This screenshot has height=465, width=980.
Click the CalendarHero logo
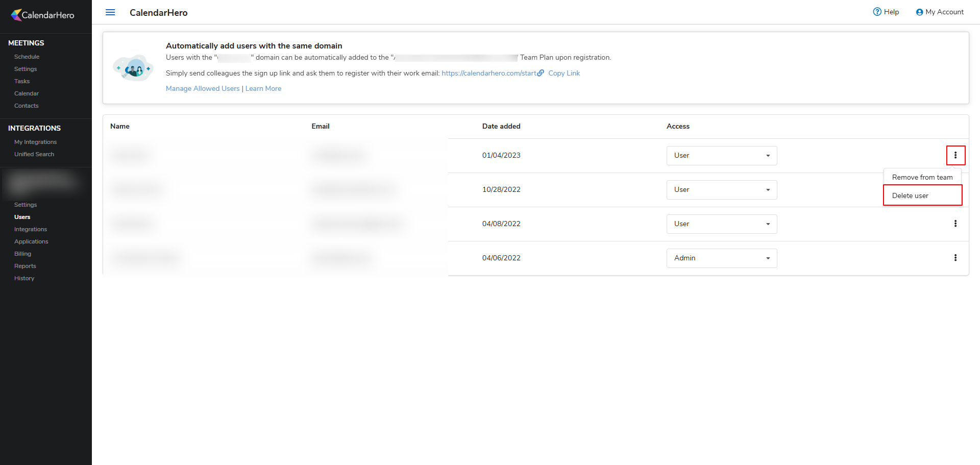tap(43, 15)
